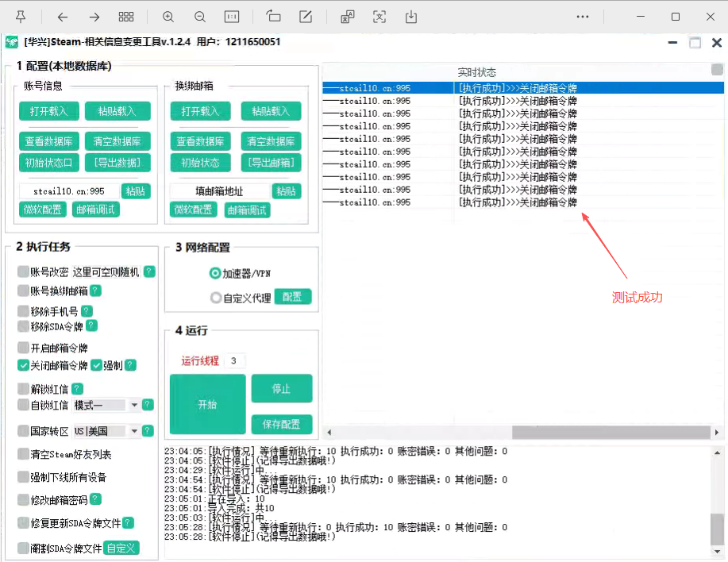Click the pin window icon
The image size is (728, 562).
click(x=21, y=17)
